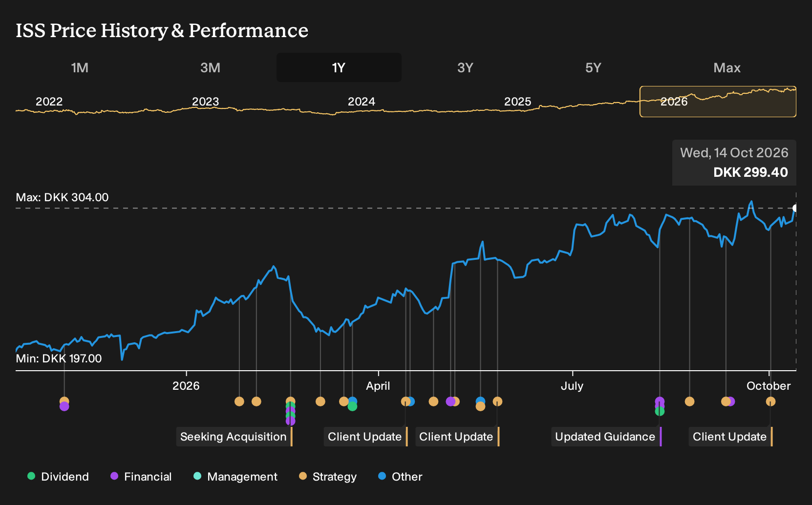Viewport: 812px width, 505px height.
Task: Switch to the 1M time range tab
Action: (80, 67)
